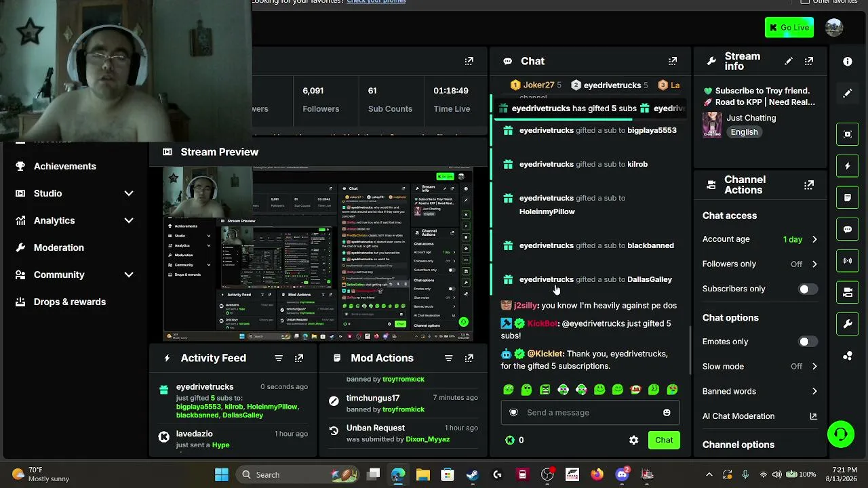868x488 pixels.
Task: Open the weather widget on taskbar
Action: point(41,474)
